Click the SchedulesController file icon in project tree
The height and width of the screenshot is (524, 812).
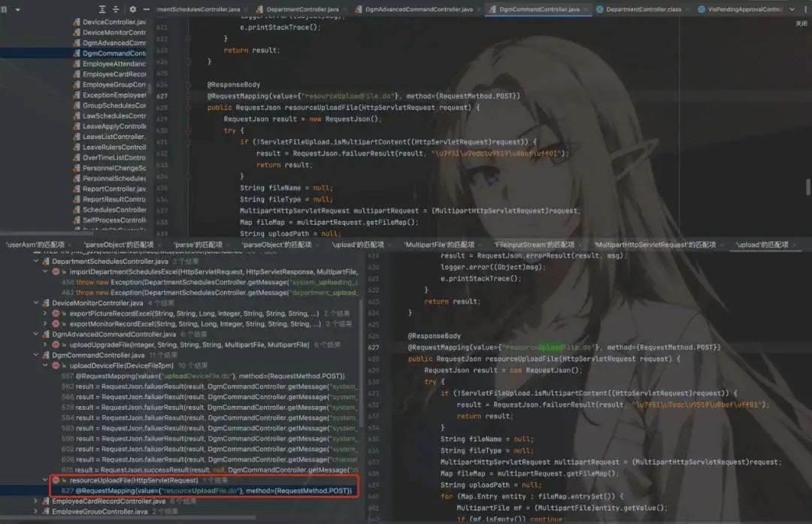click(77, 210)
